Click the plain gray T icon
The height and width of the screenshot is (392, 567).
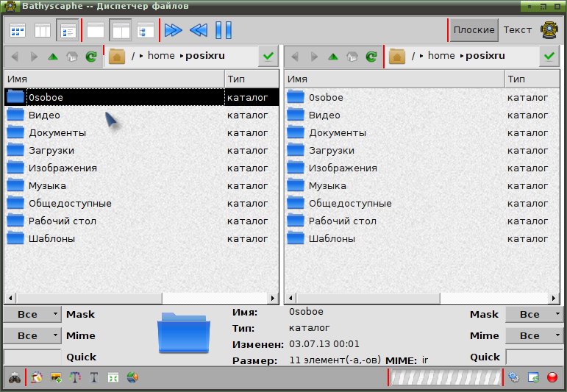[94, 378]
